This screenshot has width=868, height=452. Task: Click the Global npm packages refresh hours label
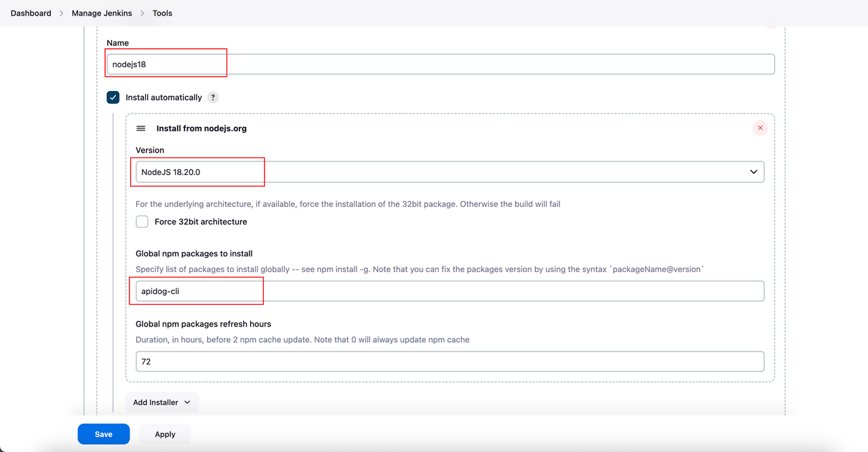coord(203,324)
